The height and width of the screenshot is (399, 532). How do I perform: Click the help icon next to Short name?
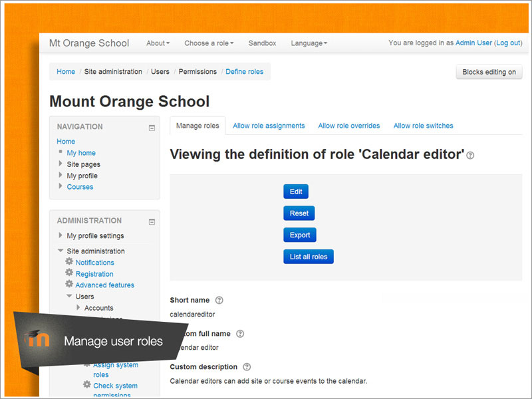[219, 301]
